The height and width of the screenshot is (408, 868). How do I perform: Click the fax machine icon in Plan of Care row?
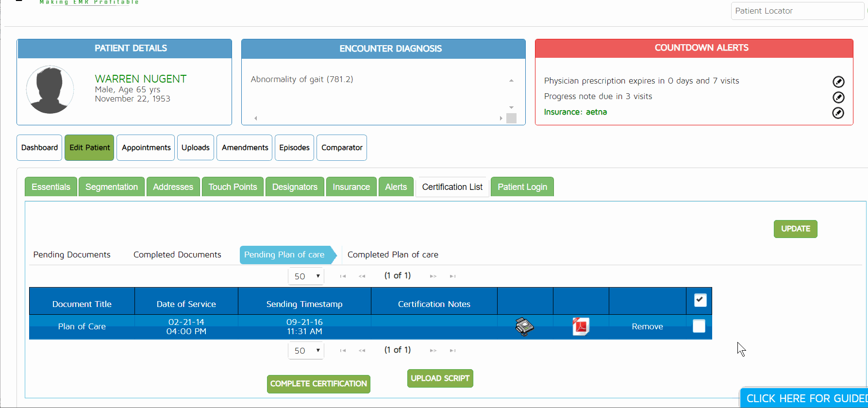click(524, 326)
